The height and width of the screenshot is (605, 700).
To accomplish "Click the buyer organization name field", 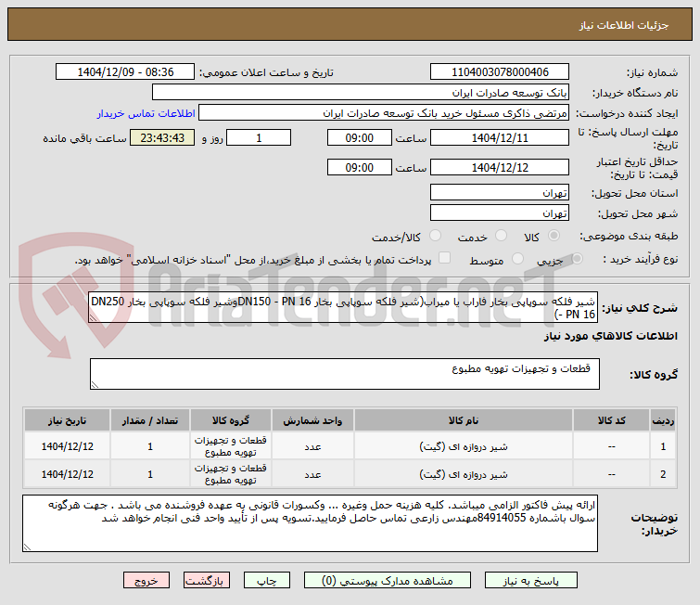I will [x=361, y=93].
